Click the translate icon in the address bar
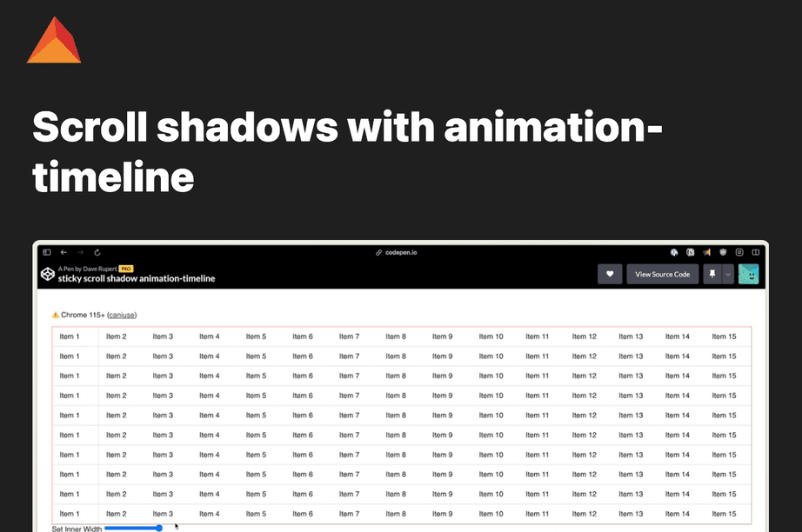802x532 pixels. pos(674,252)
